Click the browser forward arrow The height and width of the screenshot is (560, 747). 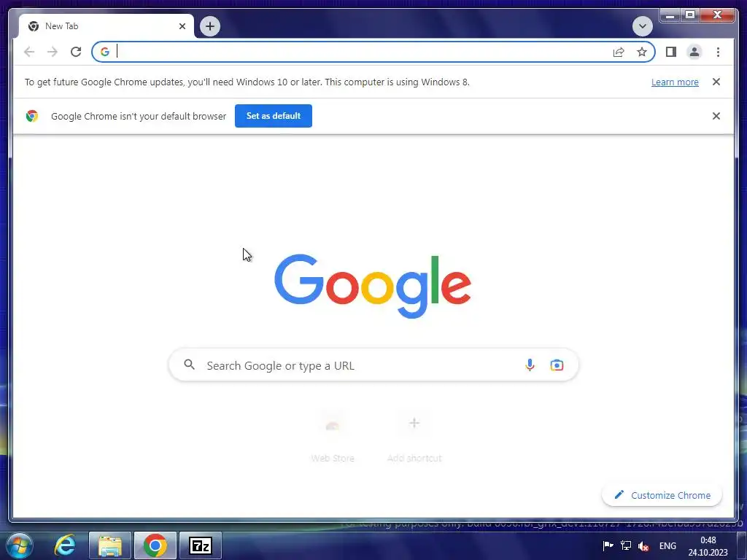pos(53,52)
